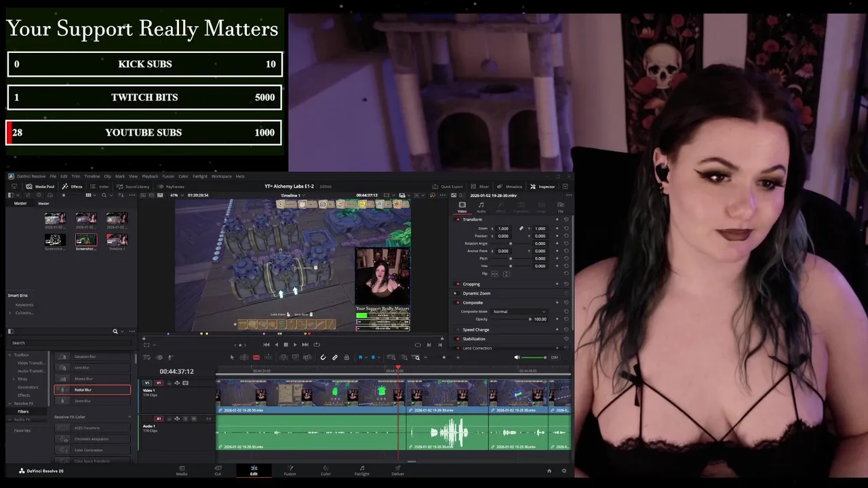The height and width of the screenshot is (488, 868).
Task: Select the Timeline 1 thumbnail in media pool
Action: click(x=117, y=240)
